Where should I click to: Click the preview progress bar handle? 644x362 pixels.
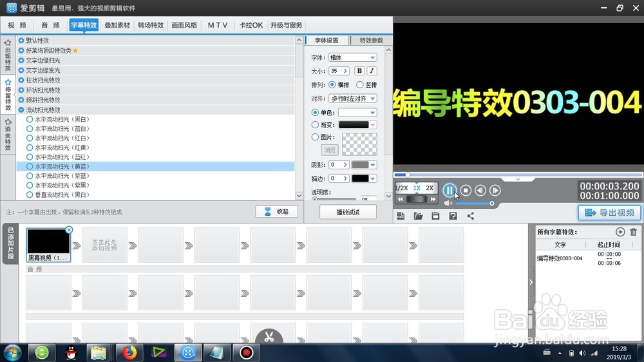(x=408, y=175)
